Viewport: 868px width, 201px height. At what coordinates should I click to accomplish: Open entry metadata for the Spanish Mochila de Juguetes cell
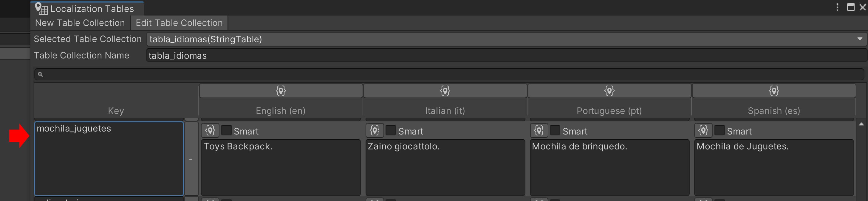(703, 131)
